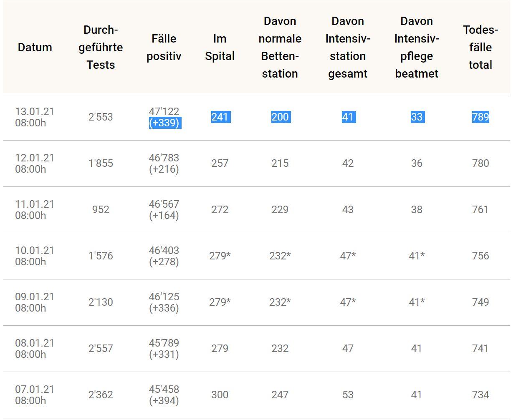The width and height of the screenshot is (521, 420).
Task: Click the Datum column header
Action: coord(35,47)
